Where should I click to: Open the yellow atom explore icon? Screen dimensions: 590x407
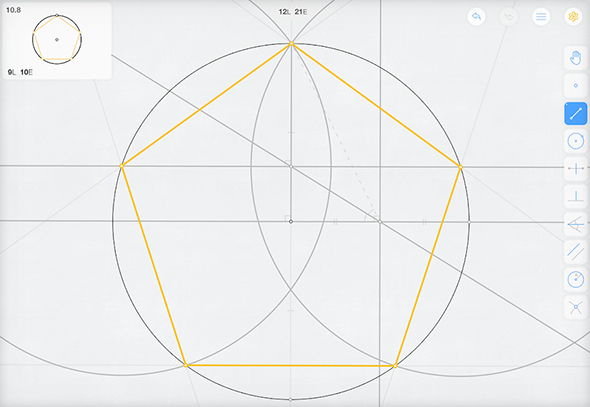(x=573, y=17)
